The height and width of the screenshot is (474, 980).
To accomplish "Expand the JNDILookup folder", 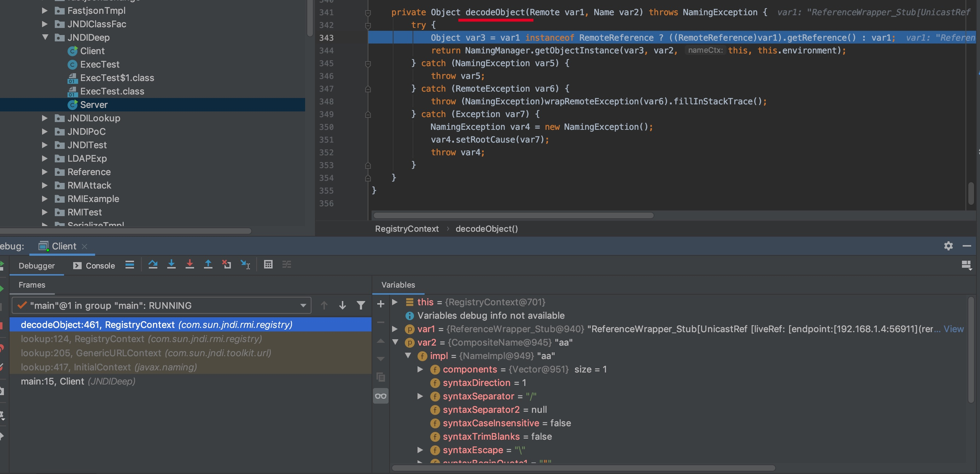I will 45,118.
